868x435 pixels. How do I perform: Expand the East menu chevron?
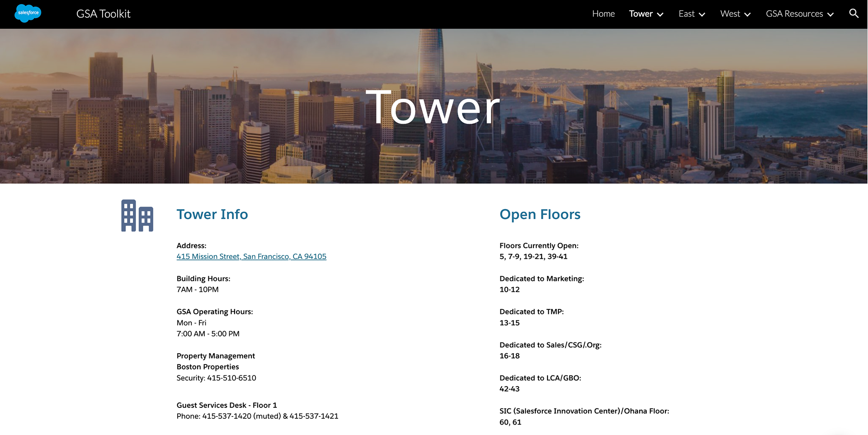[702, 14]
